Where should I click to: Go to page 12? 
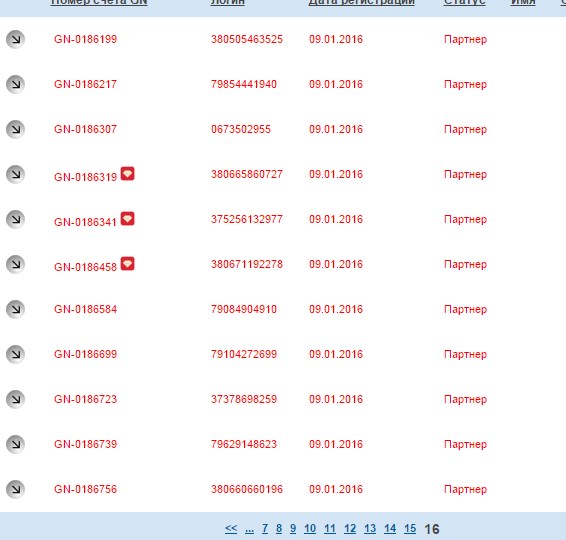[x=350, y=529]
